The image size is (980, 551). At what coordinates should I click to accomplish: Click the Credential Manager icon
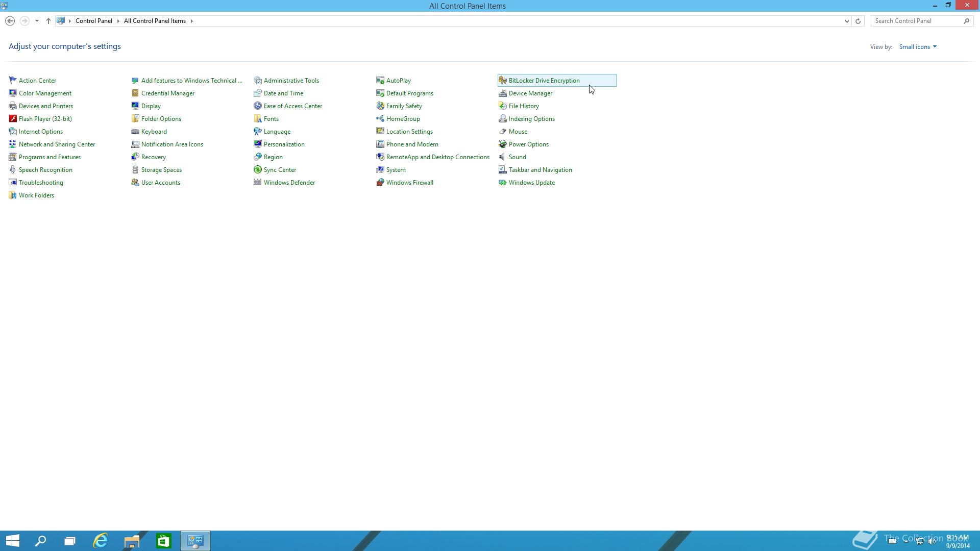click(x=135, y=93)
